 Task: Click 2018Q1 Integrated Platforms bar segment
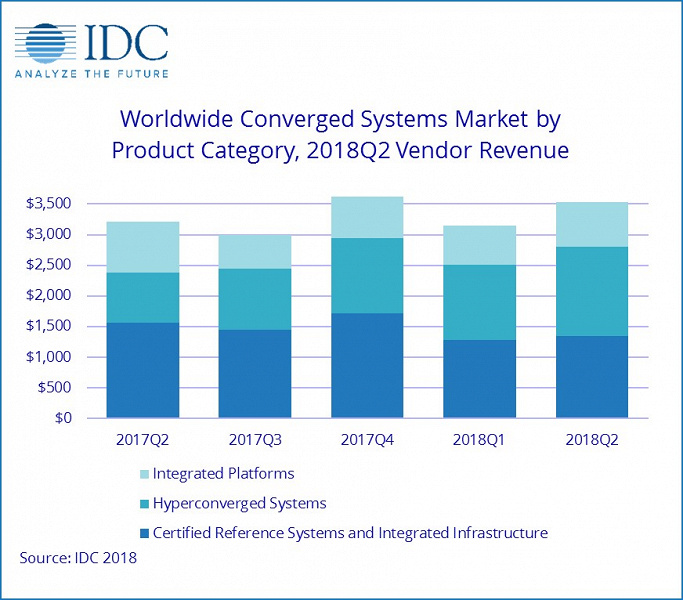tap(480, 245)
